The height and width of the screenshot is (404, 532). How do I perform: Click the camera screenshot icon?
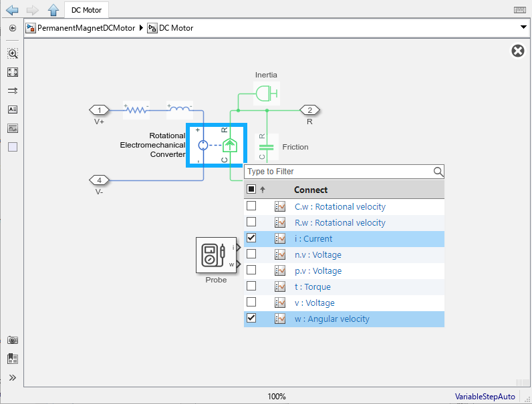12,340
